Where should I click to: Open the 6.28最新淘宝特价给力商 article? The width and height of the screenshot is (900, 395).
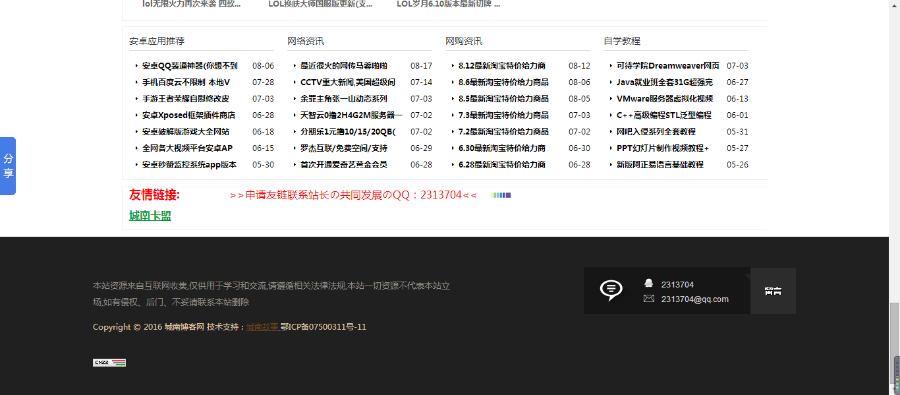pos(502,165)
